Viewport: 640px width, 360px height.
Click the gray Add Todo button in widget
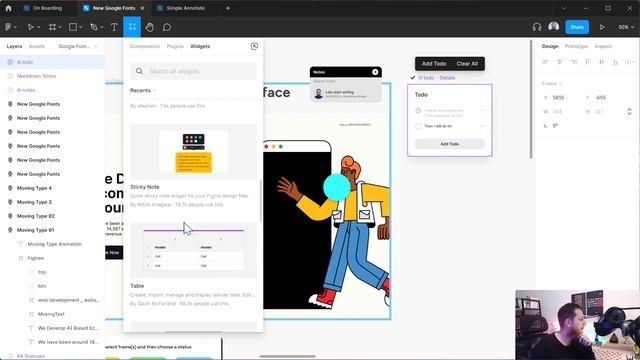point(449,144)
